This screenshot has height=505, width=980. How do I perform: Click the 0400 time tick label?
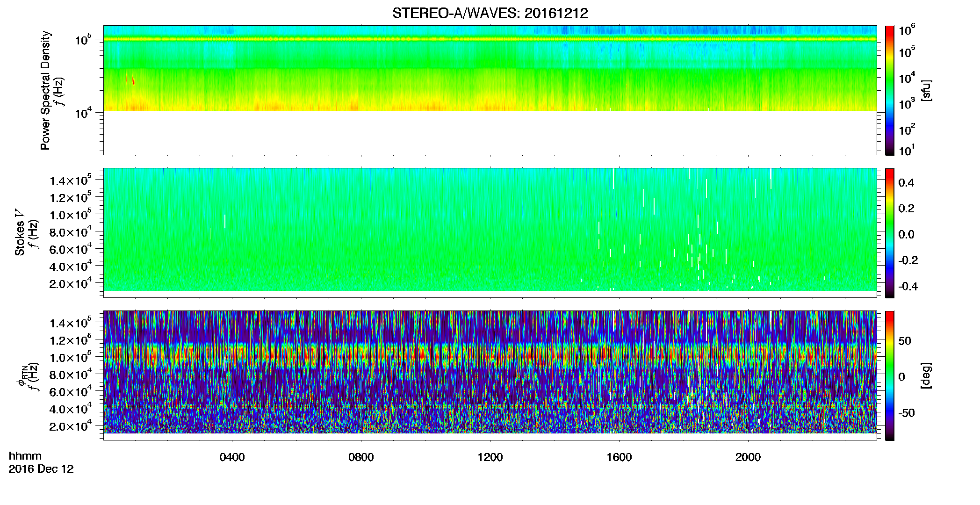(x=232, y=457)
